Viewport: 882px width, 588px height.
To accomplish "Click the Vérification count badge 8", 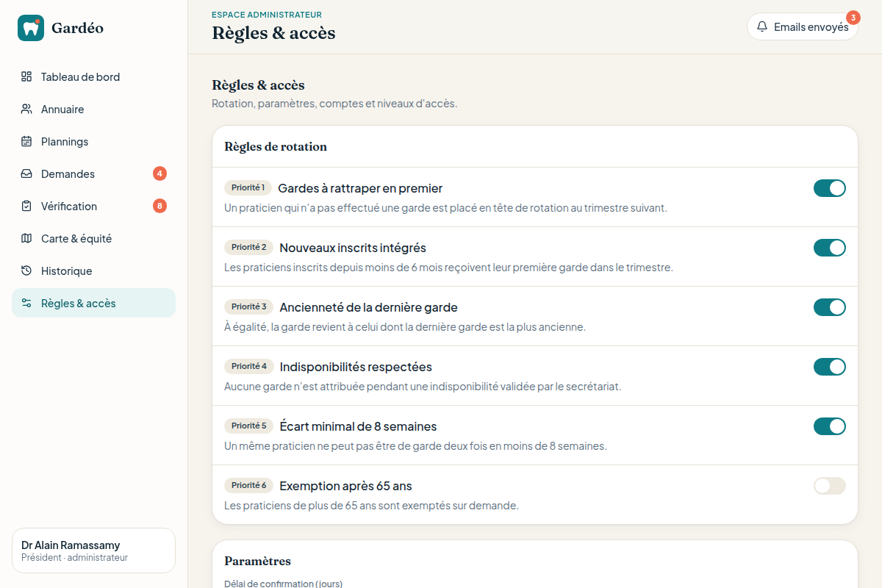I will pyautogui.click(x=159, y=206).
